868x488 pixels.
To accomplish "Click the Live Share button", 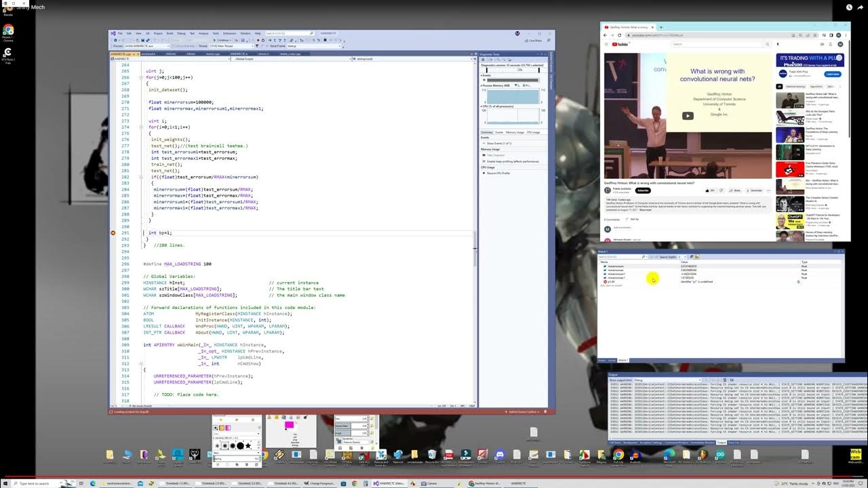I will [x=535, y=40].
